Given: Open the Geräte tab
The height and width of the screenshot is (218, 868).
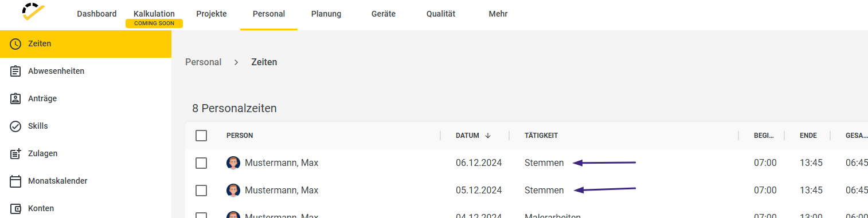Looking at the screenshot, I should (x=384, y=14).
